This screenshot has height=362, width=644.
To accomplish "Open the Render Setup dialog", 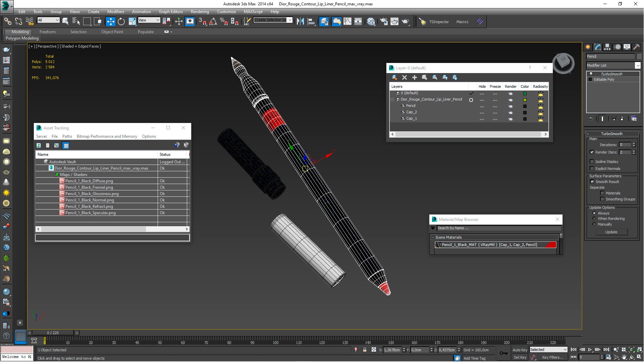I will tap(384, 21).
